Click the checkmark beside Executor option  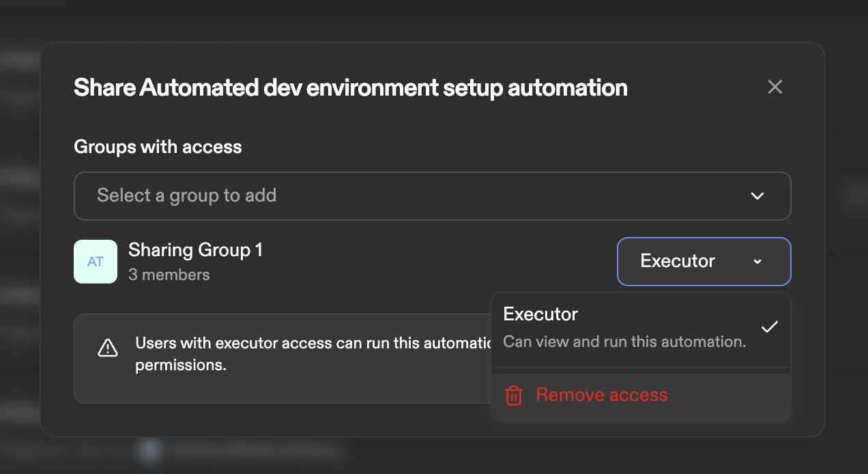(769, 326)
